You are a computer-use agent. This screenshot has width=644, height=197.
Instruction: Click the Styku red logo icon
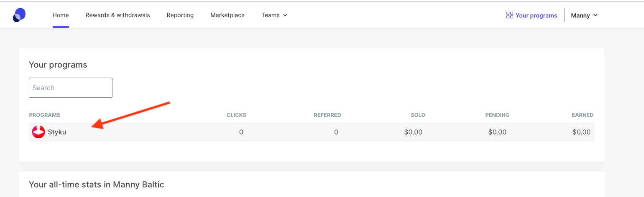pos(38,132)
